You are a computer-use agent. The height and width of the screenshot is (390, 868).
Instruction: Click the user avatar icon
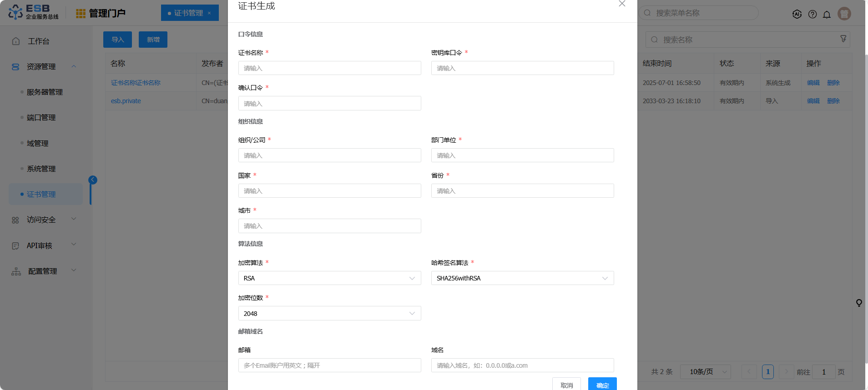tap(844, 14)
